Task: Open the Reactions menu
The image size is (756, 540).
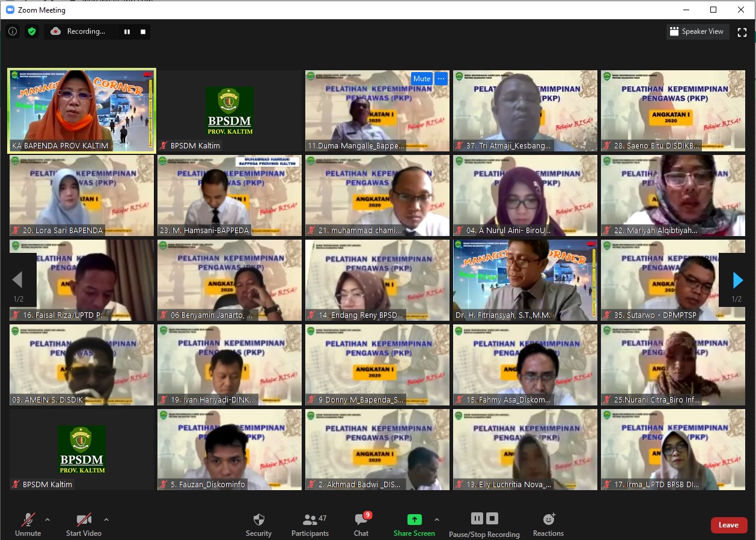Action: click(x=548, y=524)
